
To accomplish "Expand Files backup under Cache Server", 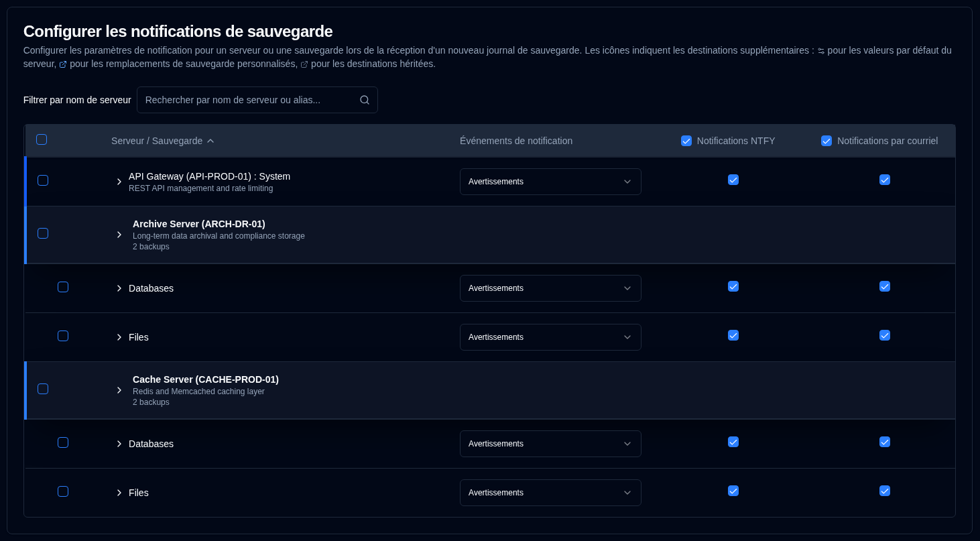I will coord(119,493).
